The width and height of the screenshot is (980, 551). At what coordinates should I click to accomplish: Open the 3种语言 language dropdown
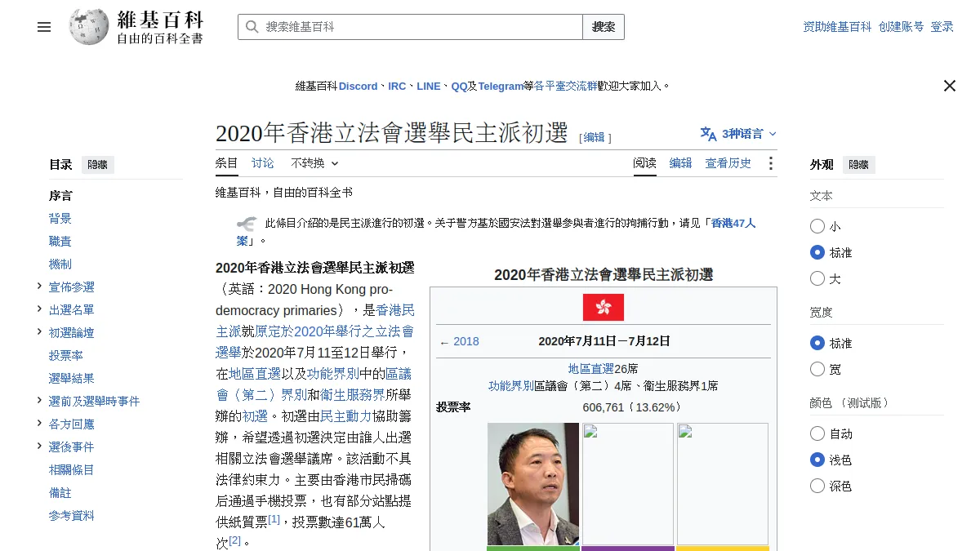pyautogui.click(x=739, y=134)
